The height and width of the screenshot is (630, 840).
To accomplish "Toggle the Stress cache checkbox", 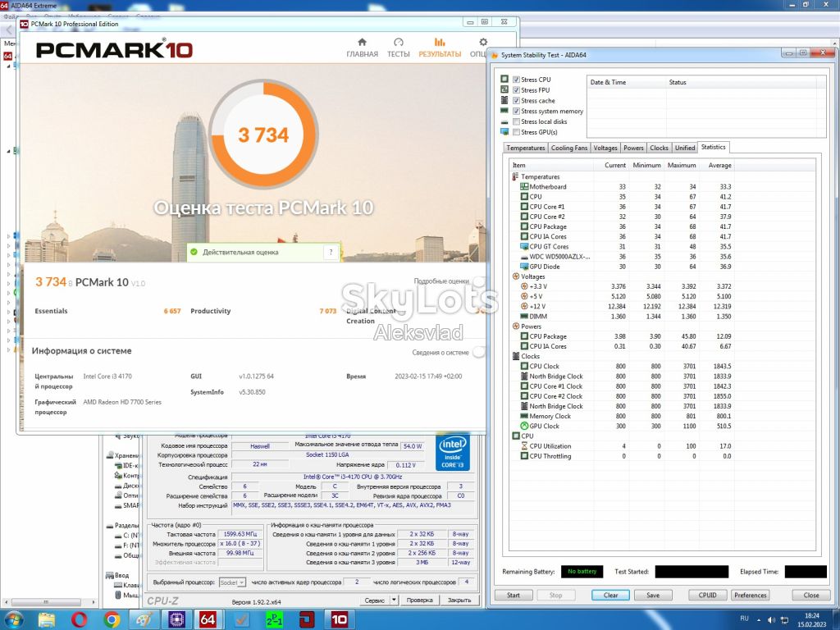I will [x=517, y=100].
